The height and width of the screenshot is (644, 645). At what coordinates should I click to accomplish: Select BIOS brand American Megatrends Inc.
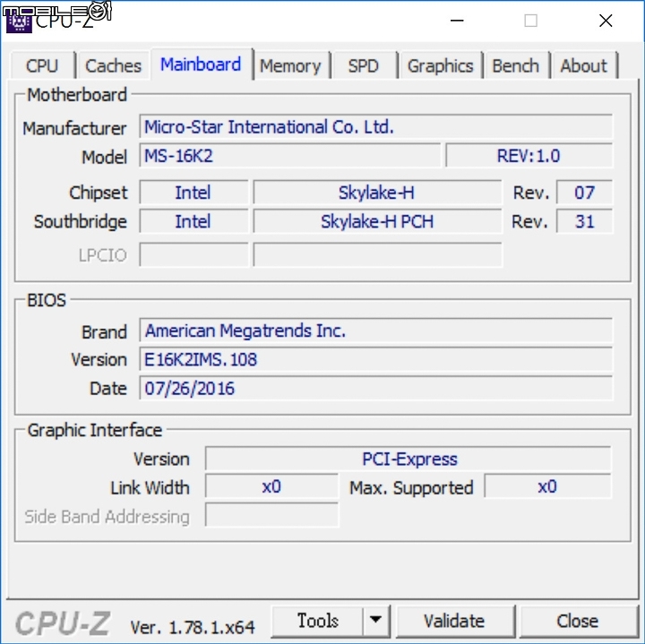coord(376,331)
